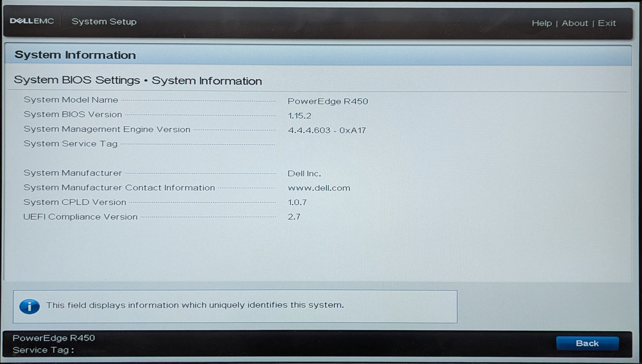
Task: Select UEFI compliance value 2.7
Action: (294, 217)
